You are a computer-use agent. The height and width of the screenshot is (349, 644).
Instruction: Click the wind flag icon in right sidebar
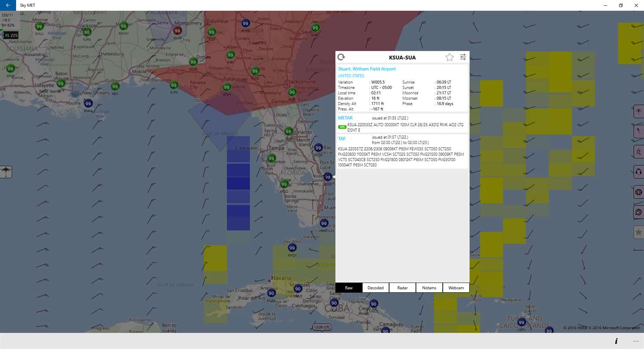click(x=639, y=132)
